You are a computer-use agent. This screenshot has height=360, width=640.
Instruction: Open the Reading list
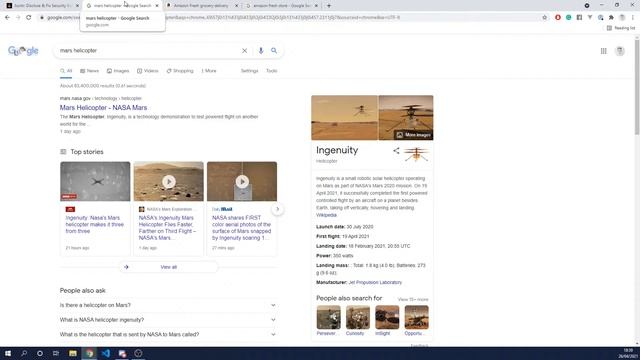click(621, 28)
